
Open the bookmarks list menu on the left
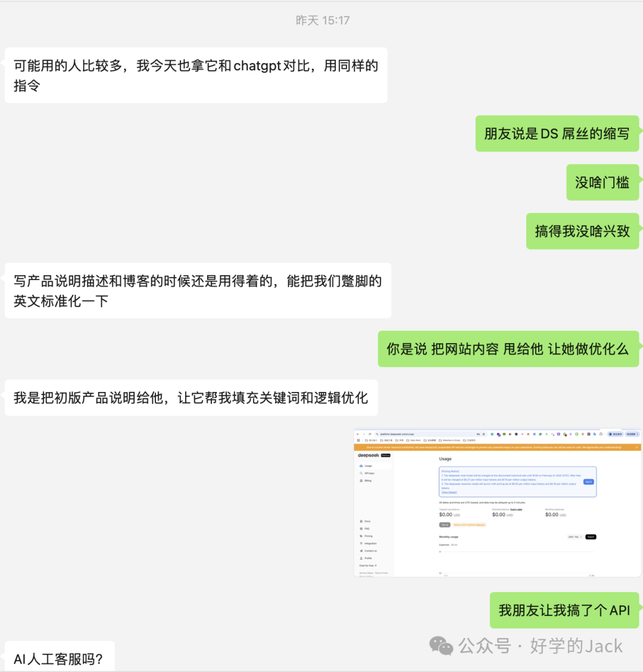(x=359, y=440)
